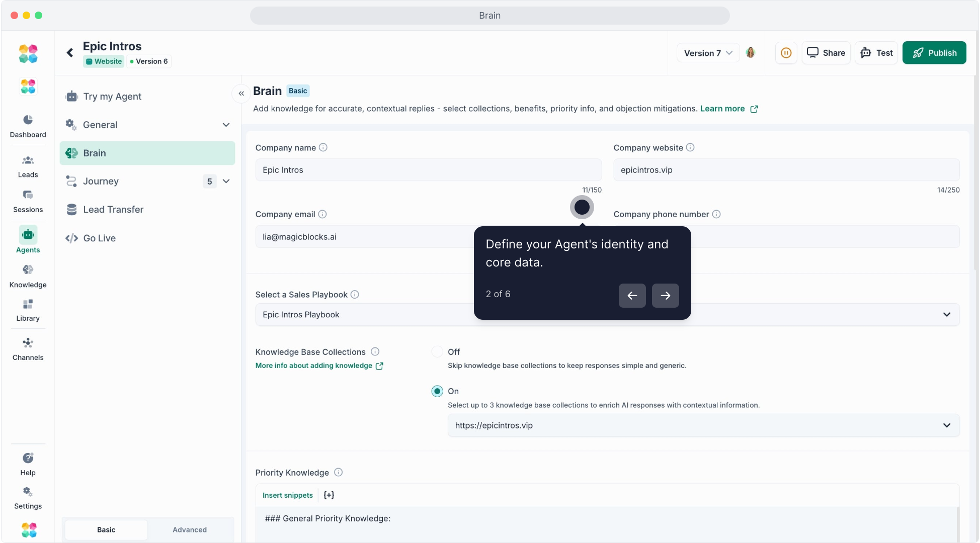Click the back arrow beside Epic Intros
The height and width of the screenshot is (543, 980).
[70, 53]
